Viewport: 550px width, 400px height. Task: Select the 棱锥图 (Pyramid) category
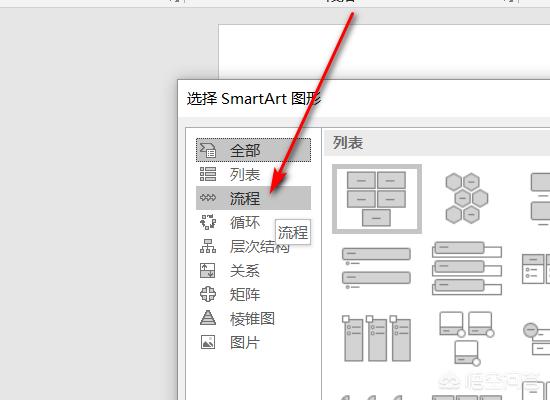point(253,319)
